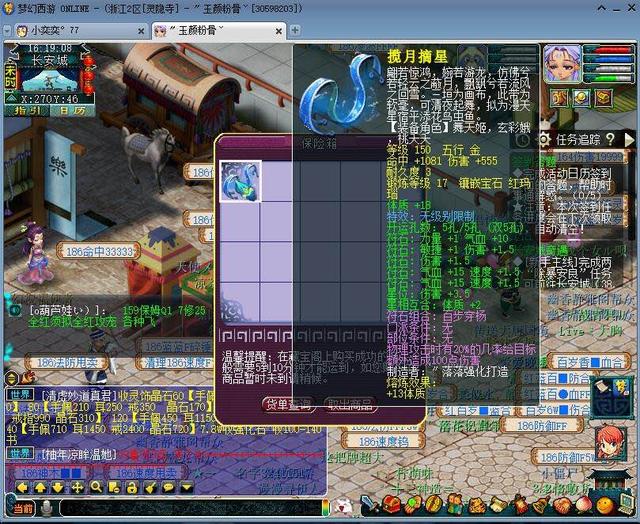The height and width of the screenshot is (524, 640).
Task: Click the red-haired character portrait
Action: pos(609,441)
